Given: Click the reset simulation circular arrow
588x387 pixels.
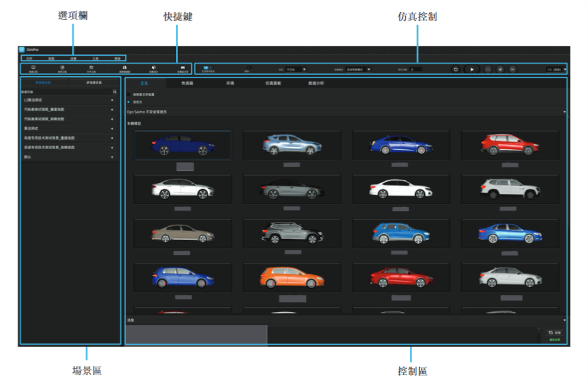Looking at the screenshot, I should (455, 69).
